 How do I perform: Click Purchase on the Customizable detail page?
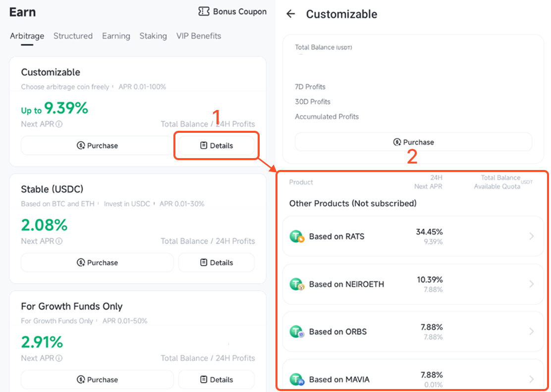(414, 142)
